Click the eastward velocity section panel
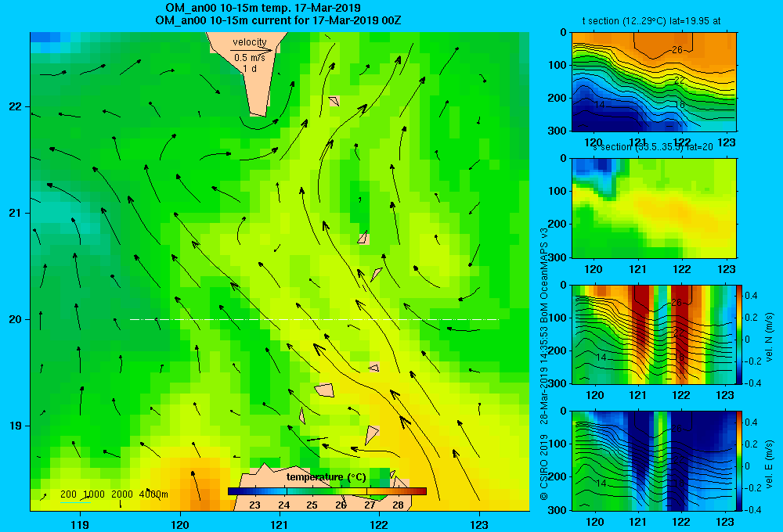This screenshot has height=532, width=783. [654, 461]
